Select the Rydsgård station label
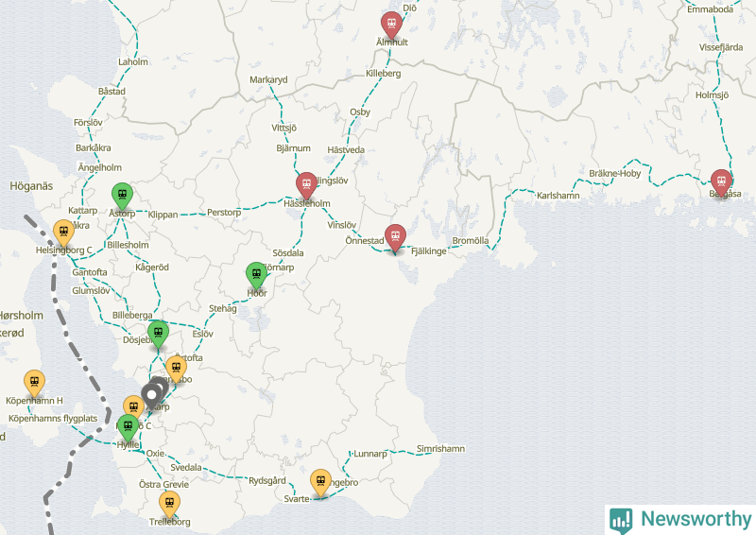 (x=267, y=480)
